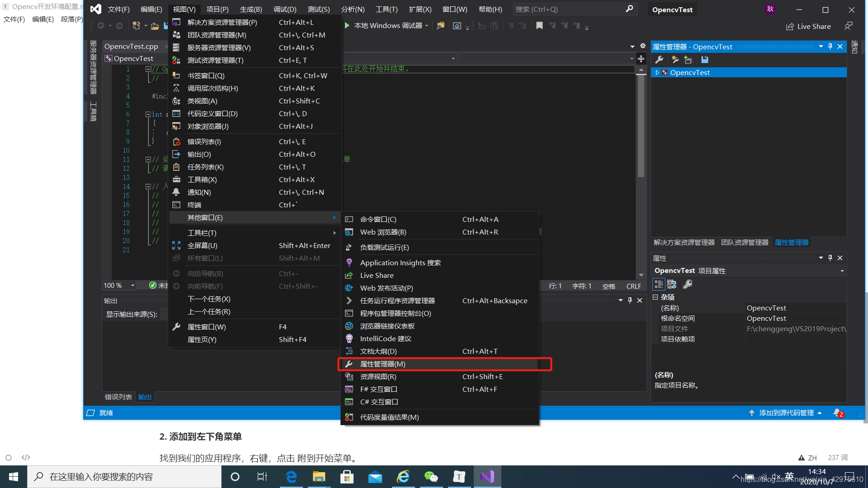
Task: Toggle auto-hide pin on Output panel
Action: (630, 300)
